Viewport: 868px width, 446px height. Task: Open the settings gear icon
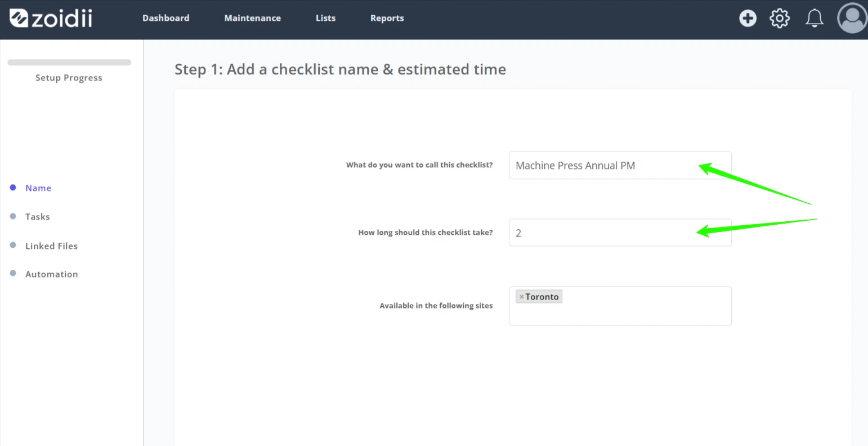tap(780, 18)
